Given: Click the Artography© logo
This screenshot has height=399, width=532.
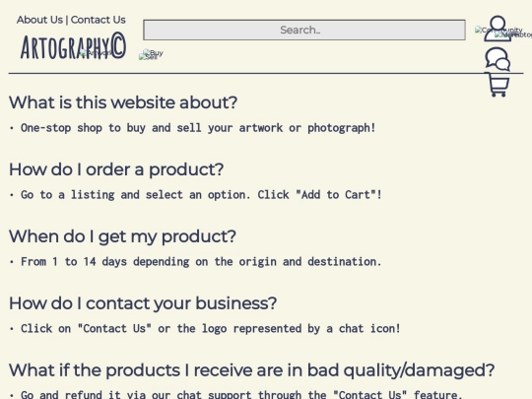Looking at the screenshot, I should point(73,46).
